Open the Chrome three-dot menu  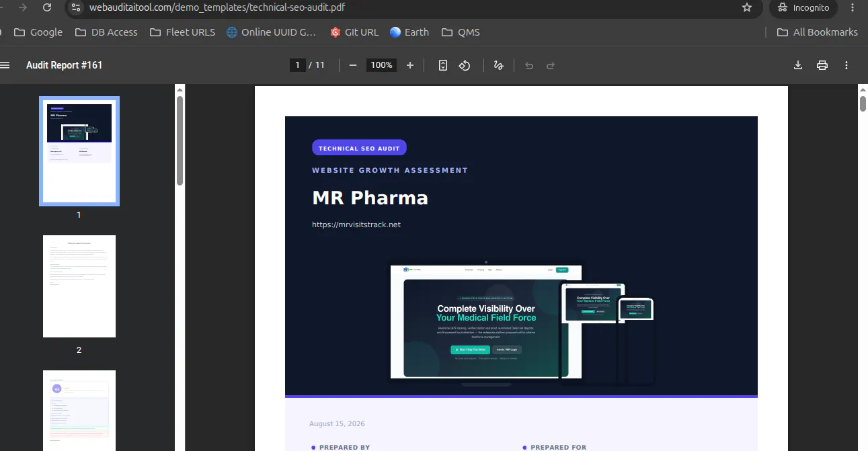tap(853, 7)
